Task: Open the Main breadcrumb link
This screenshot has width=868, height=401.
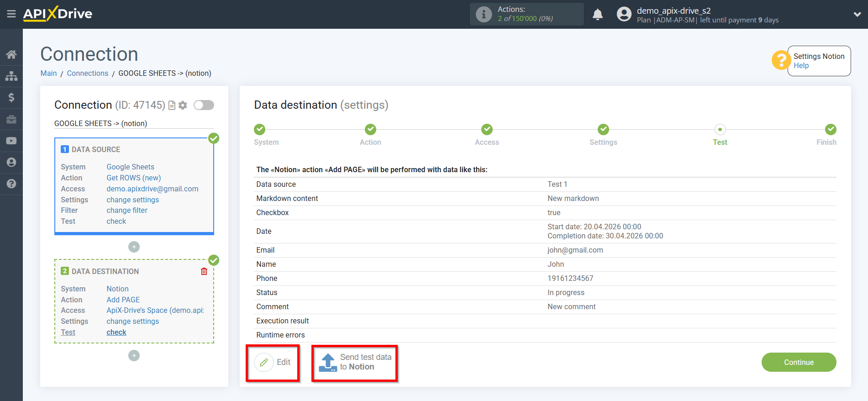Action: [48, 73]
